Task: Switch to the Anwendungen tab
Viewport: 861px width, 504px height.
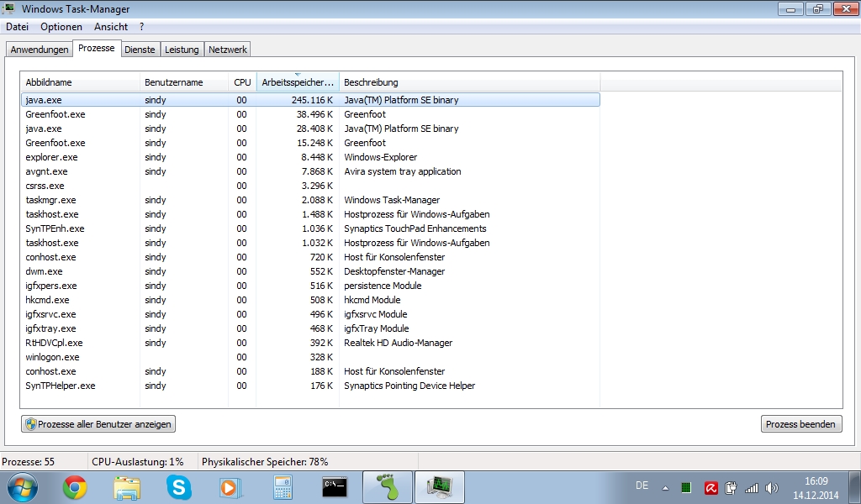Action: tap(40, 50)
